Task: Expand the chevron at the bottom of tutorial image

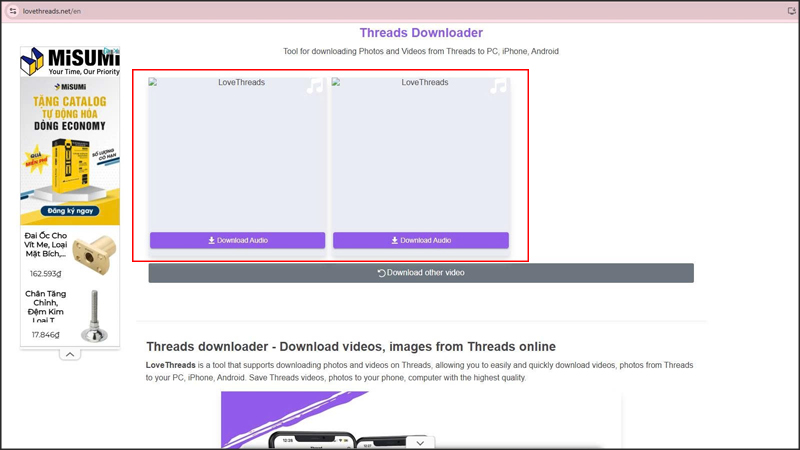Action: tap(420, 442)
